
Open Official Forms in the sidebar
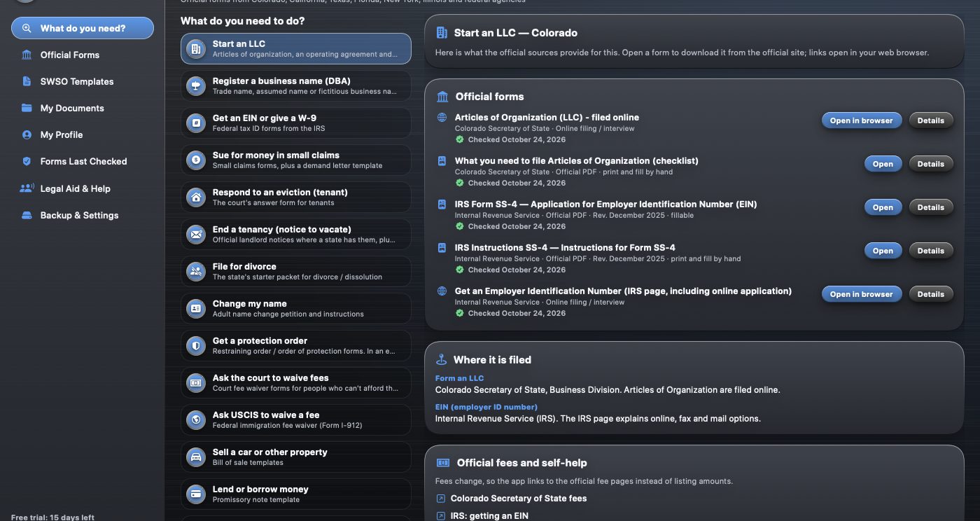[x=83, y=55]
